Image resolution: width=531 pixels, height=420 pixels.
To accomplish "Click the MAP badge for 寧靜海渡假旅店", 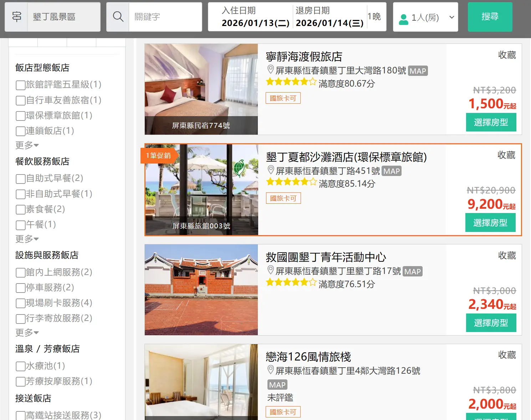I will click(418, 71).
